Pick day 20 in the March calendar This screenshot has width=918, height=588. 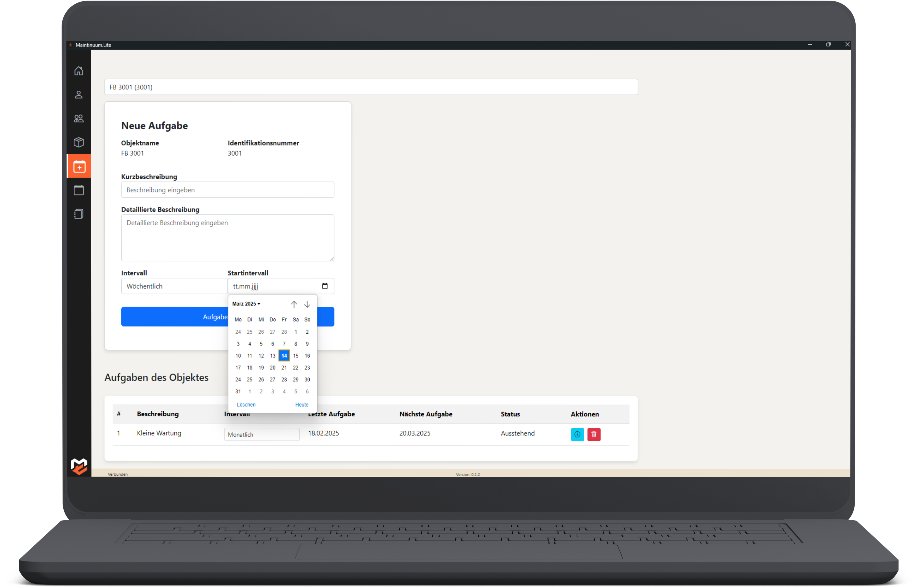pyautogui.click(x=272, y=368)
